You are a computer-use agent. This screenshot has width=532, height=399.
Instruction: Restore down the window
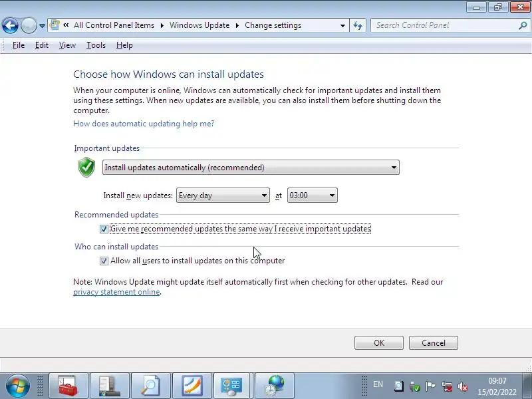tap(497, 7)
